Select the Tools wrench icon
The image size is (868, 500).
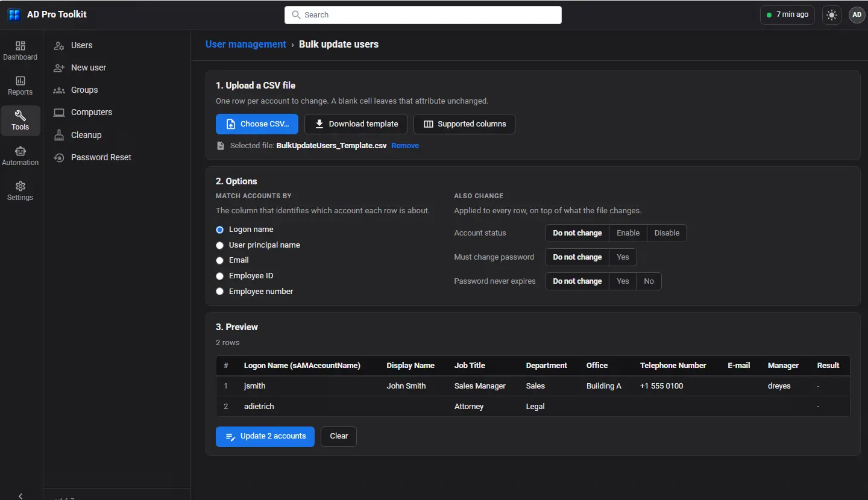pyautogui.click(x=20, y=115)
